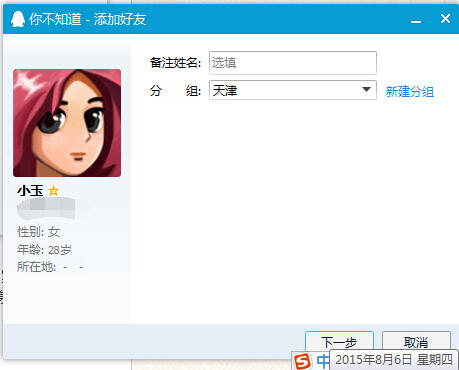Click the QQ penguin icon in title bar
Image resolution: width=459 pixels, height=370 pixels.
pos(18,19)
